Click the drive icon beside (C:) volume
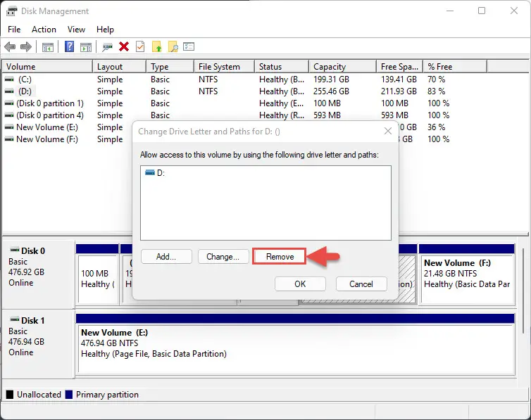 coord(9,79)
